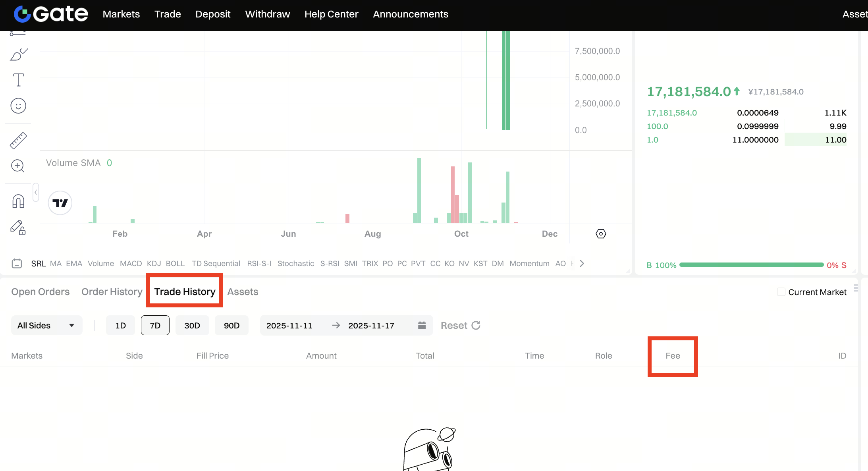
Task: Select the brush drawing tool
Action: (x=18, y=55)
